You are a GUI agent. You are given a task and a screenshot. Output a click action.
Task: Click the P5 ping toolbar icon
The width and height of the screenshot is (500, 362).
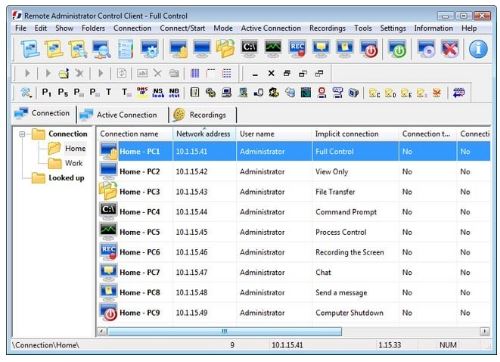pos(62,92)
